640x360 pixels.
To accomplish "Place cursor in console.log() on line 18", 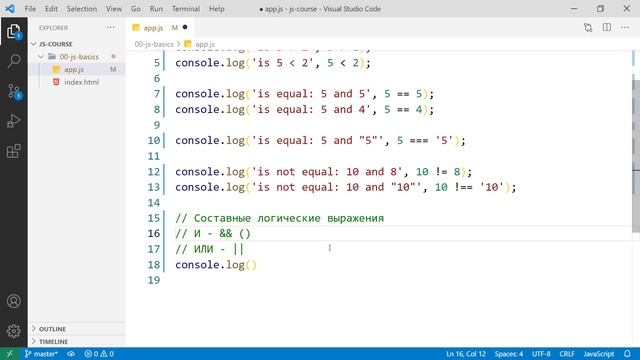I will [x=216, y=264].
